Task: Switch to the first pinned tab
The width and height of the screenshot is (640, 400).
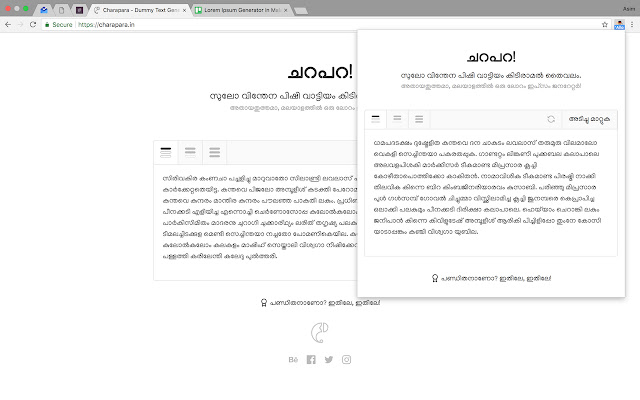Action: [44, 10]
